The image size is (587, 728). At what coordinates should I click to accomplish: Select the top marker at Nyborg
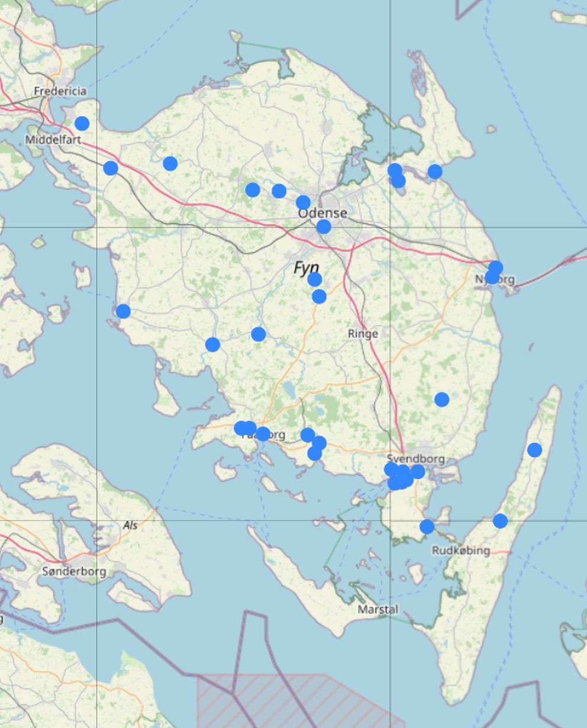click(496, 268)
